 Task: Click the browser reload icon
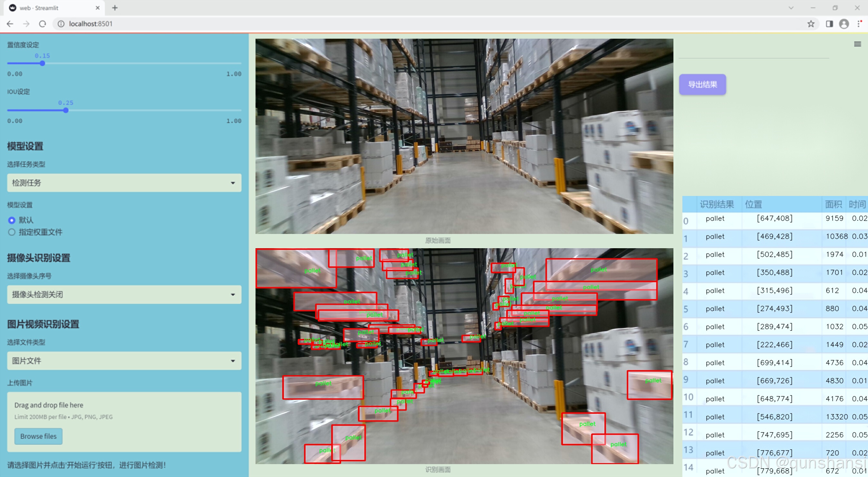tap(43, 24)
